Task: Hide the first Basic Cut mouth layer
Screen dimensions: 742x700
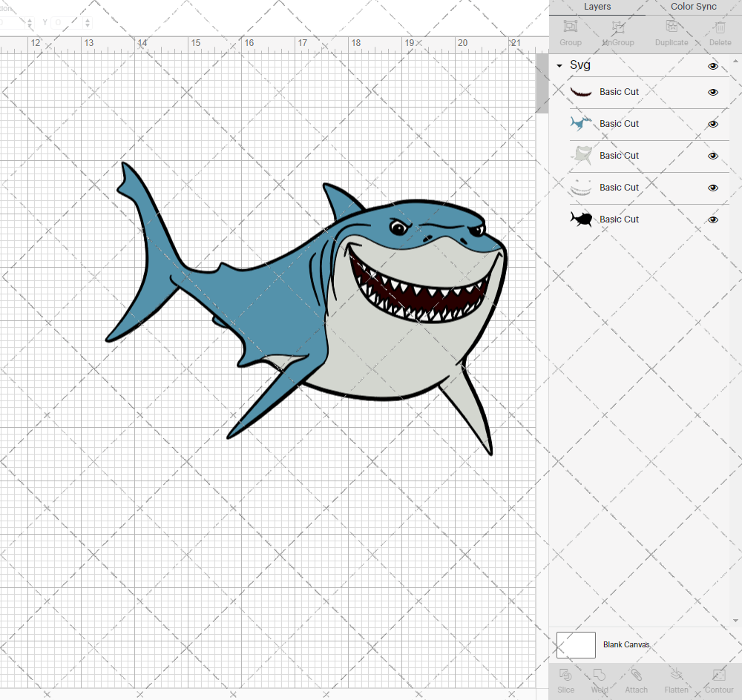Action: [x=712, y=92]
